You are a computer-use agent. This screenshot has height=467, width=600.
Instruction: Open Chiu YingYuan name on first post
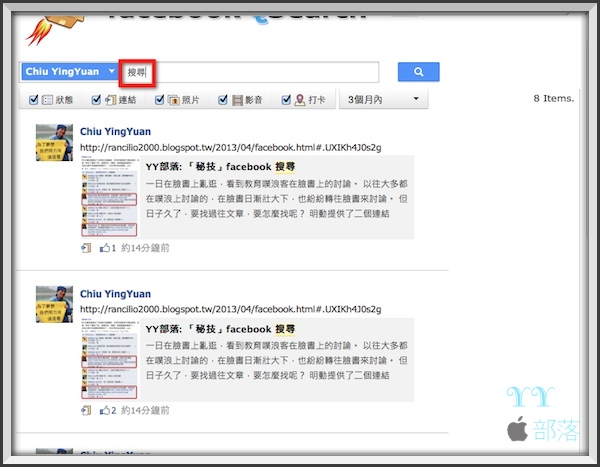(x=115, y=132)
